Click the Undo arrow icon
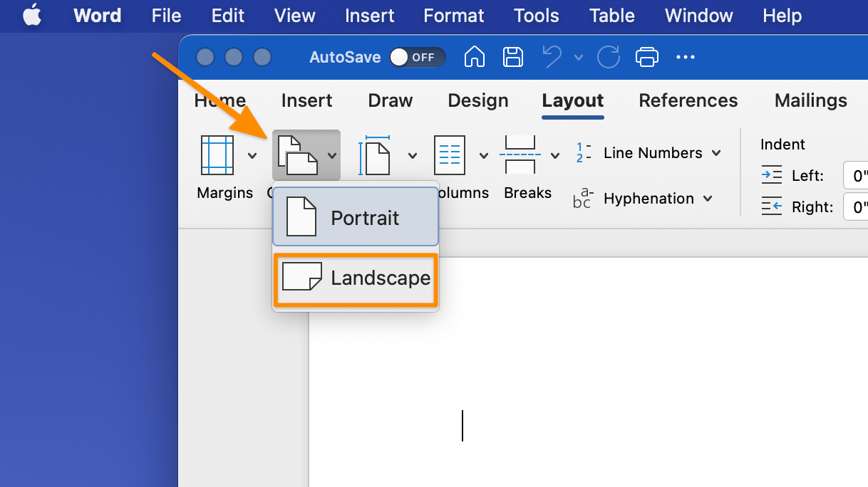This screenshot has height=487, width=868. tap(552, 57)
